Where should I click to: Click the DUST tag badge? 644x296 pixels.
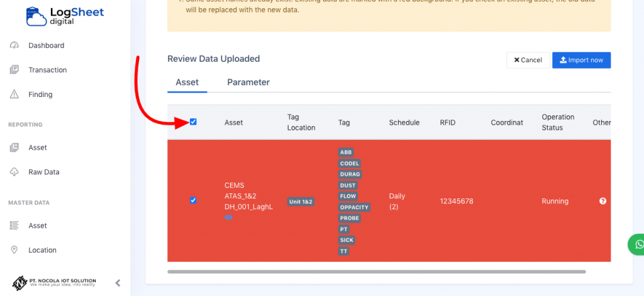coord(348,185)
